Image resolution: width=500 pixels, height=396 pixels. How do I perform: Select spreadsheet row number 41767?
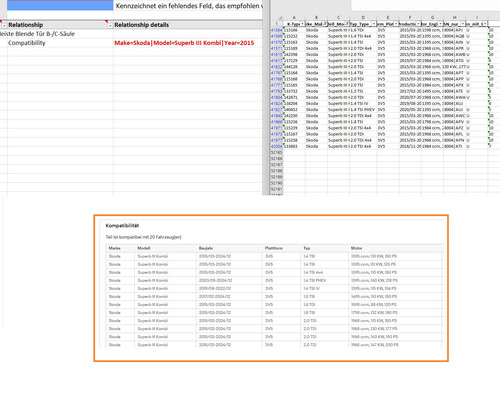(x=276, y=73)
